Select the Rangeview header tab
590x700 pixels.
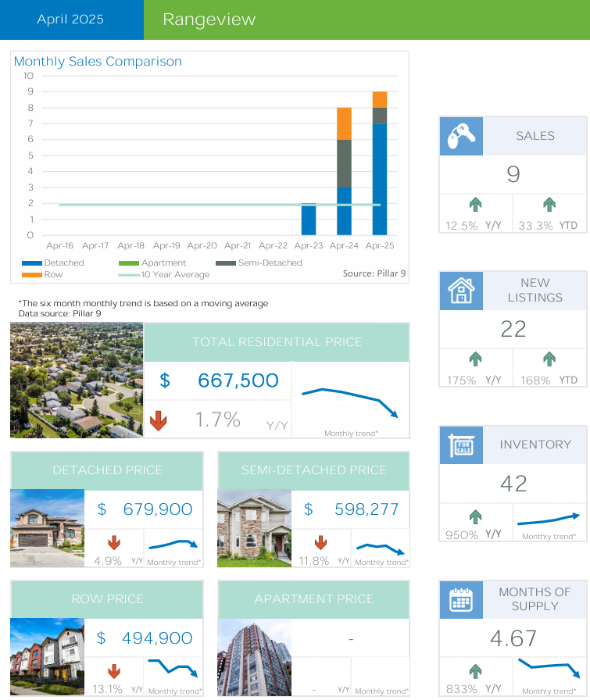209,20
